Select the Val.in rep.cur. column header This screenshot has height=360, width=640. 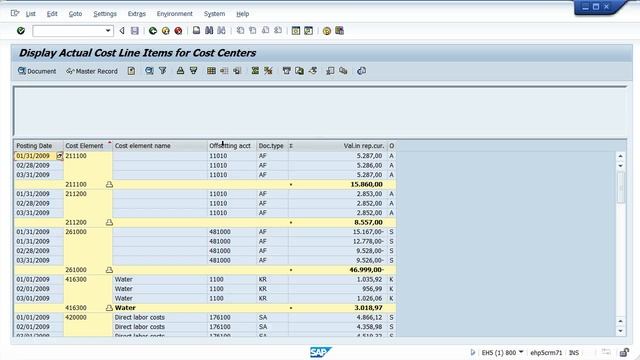pos(338,146)
